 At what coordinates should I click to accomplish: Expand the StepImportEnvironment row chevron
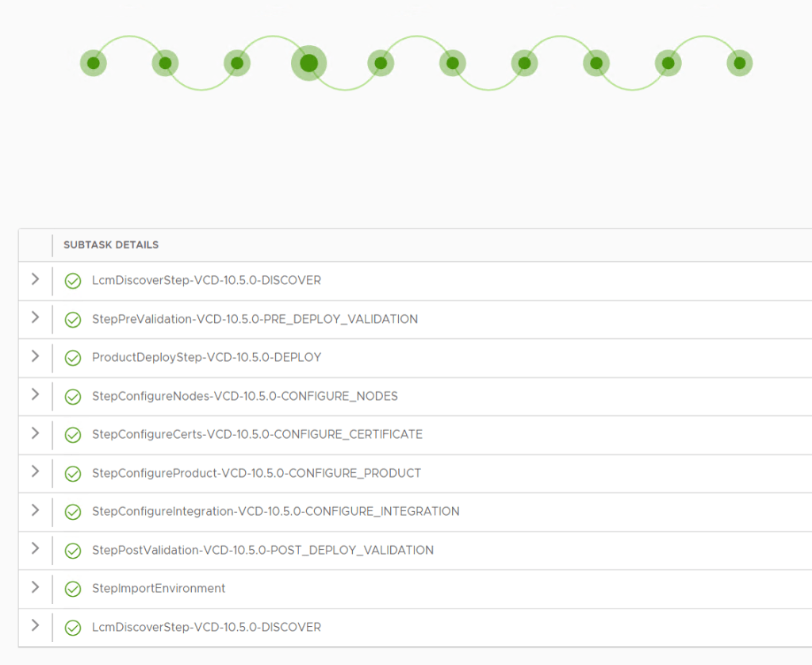pos(35,587)
